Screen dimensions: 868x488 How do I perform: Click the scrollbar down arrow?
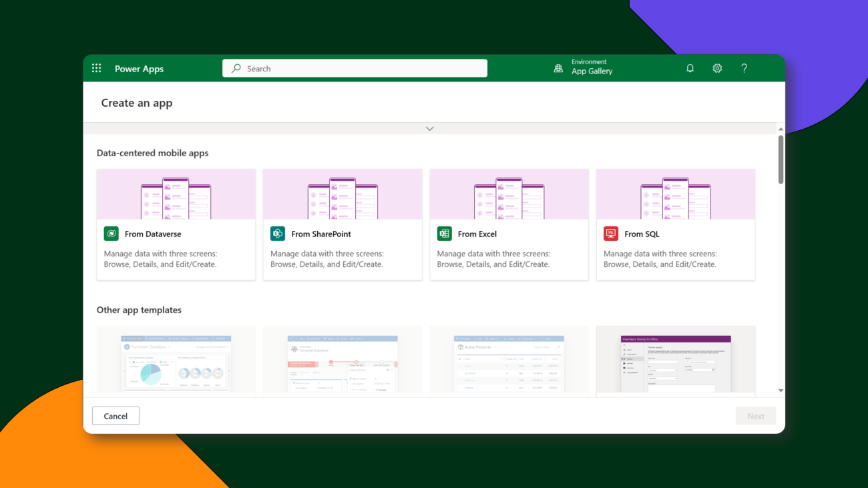click(x=781, y=391)
